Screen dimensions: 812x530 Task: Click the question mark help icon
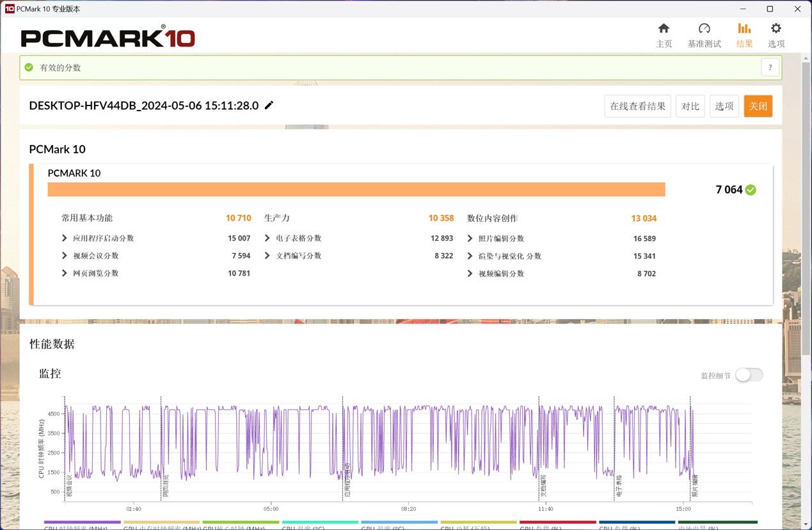click(770, 68)
